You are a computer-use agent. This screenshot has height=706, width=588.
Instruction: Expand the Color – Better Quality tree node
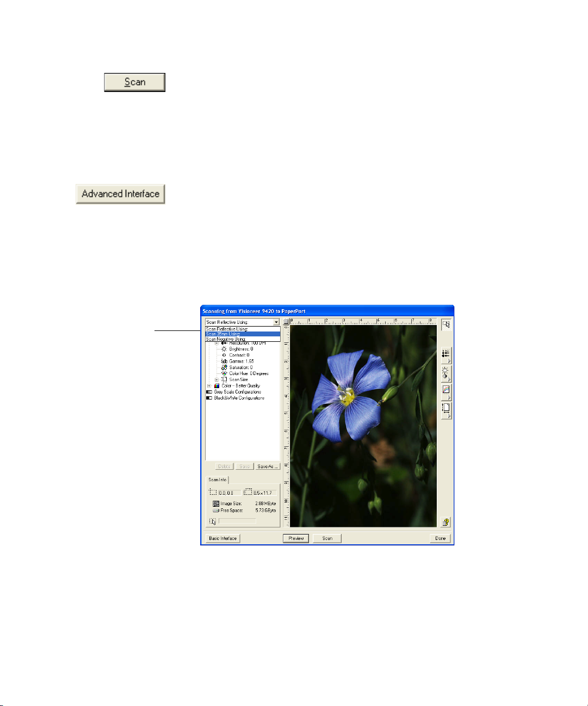point(209,386)
